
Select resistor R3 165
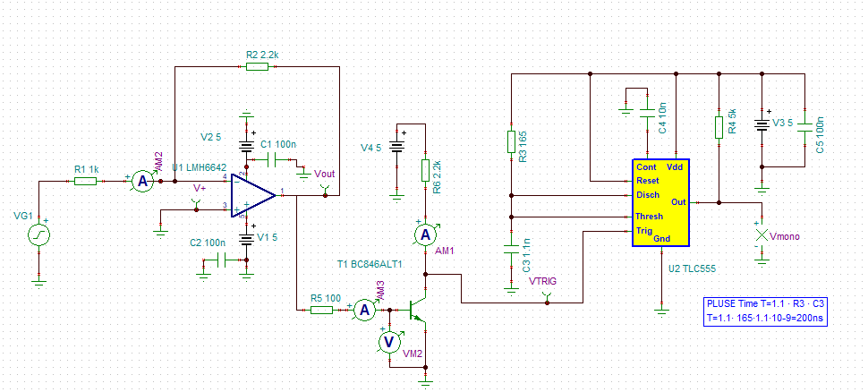coord(512,141)
